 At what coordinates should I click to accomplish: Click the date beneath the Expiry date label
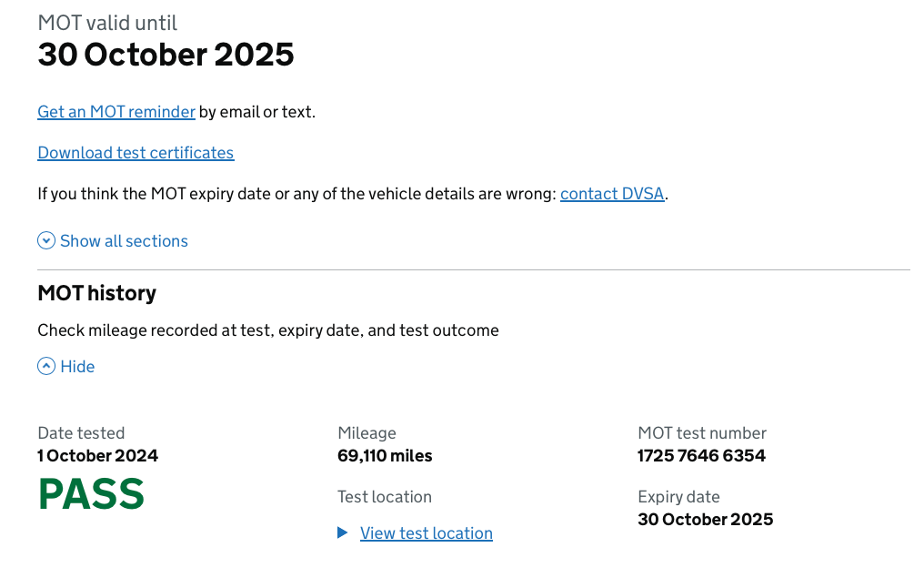point(705,520)
